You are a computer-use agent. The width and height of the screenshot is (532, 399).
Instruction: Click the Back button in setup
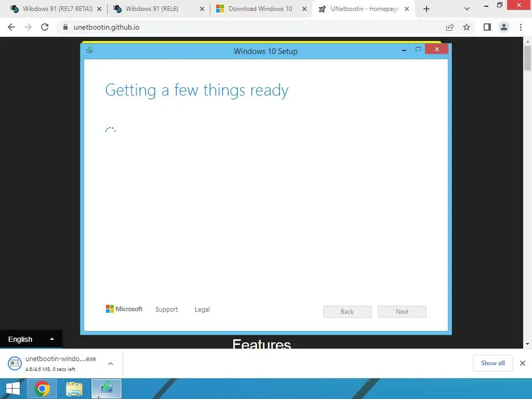348,312
